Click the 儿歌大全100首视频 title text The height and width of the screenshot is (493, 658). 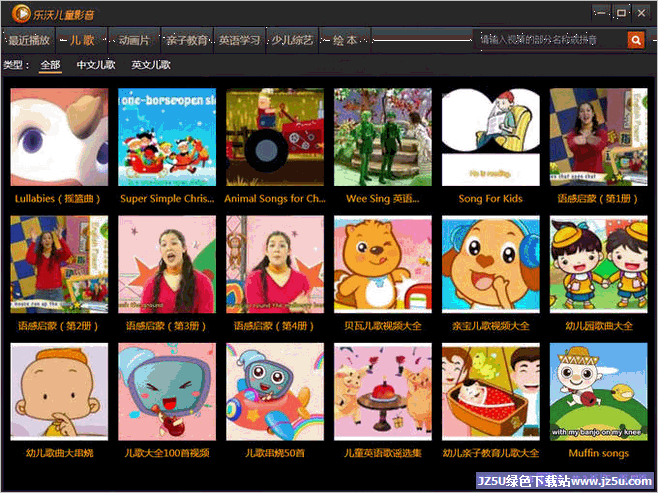167,453
